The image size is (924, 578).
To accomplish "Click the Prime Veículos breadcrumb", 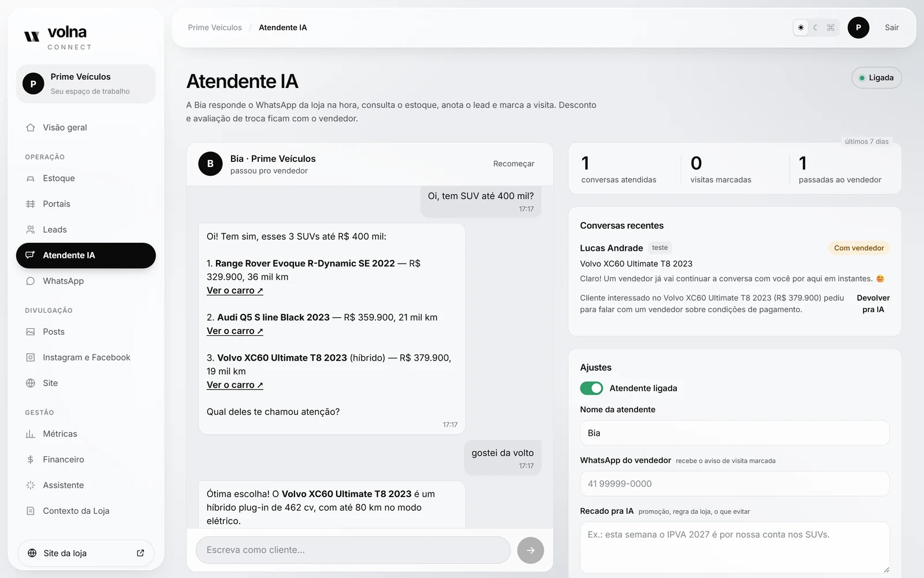I will coord(215,28).
